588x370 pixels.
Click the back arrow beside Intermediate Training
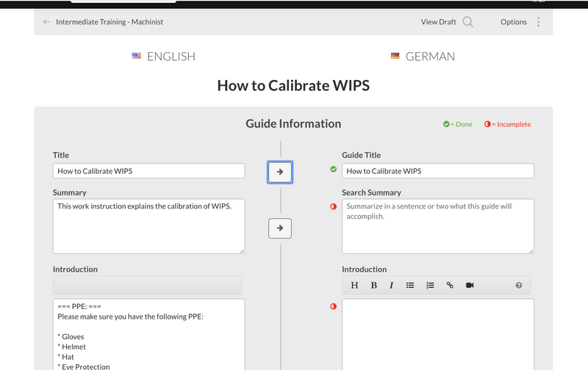pyautogui.click(x=47, y=22)
